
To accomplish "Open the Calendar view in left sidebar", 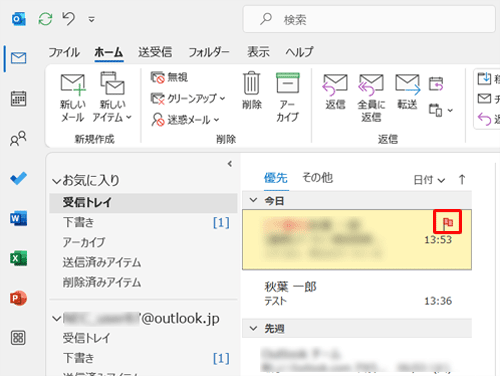I will (x=18, y=99).
